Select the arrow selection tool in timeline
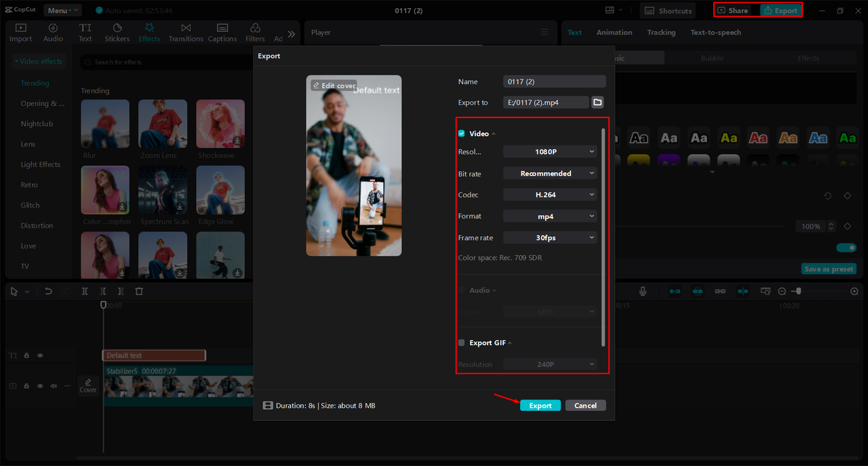 click(14, 291)
